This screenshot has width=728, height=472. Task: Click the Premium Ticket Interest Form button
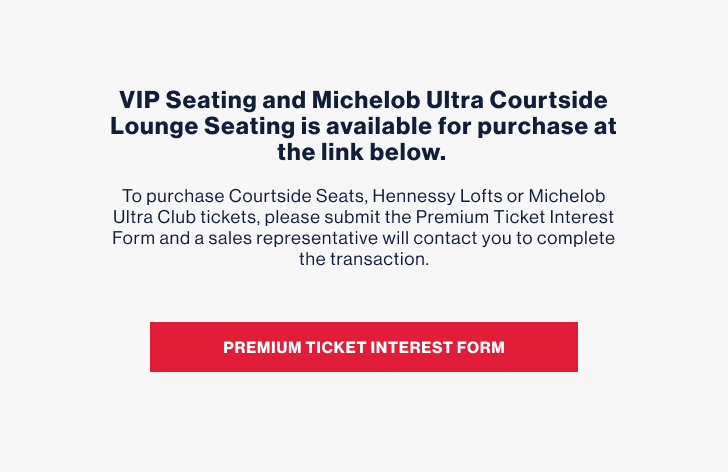(x=364, y=347)
